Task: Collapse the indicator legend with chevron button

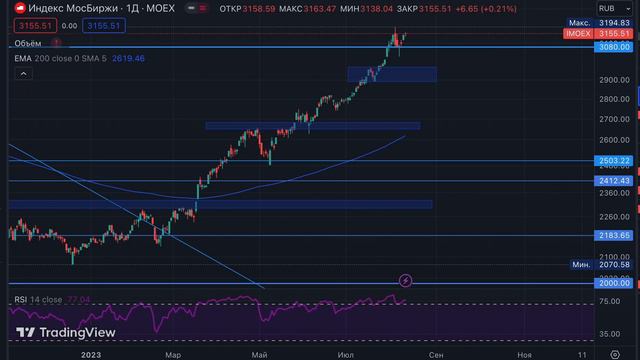Action: point(24,74)
